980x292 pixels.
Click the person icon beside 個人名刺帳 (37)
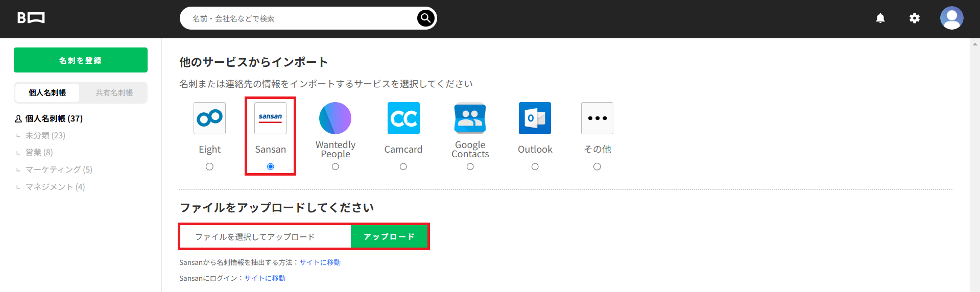point(18,118)
